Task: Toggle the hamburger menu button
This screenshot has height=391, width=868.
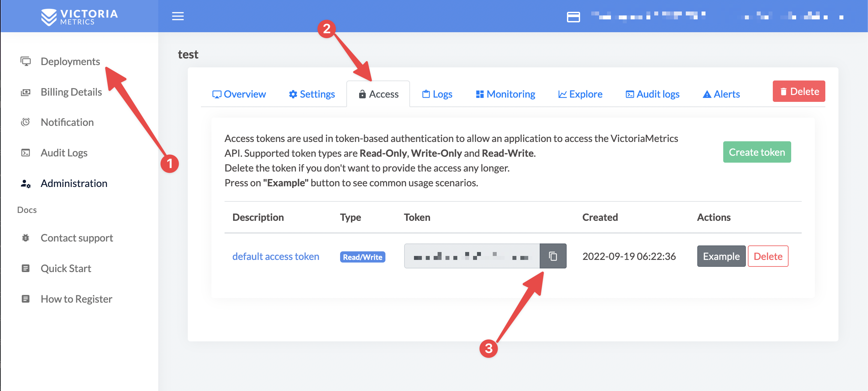Action: pyautogui.click(x=178, y=16)
